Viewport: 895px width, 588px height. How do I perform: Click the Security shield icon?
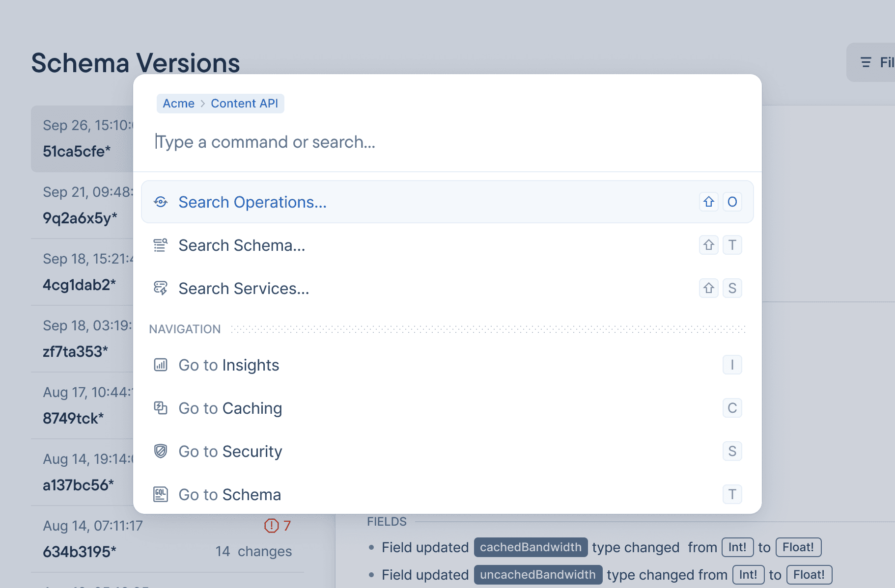click(x=161, y=451)
